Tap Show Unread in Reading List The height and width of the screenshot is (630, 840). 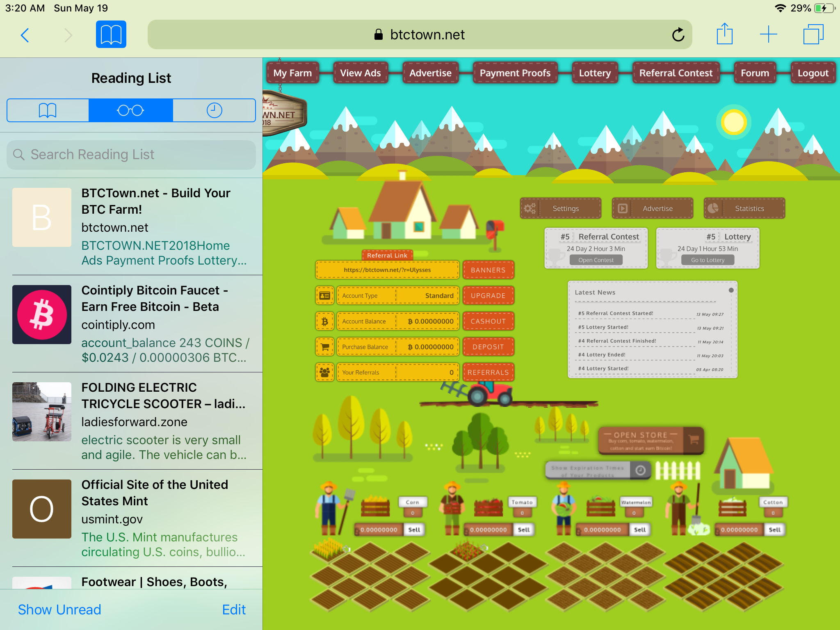click(x=59, y=609)
